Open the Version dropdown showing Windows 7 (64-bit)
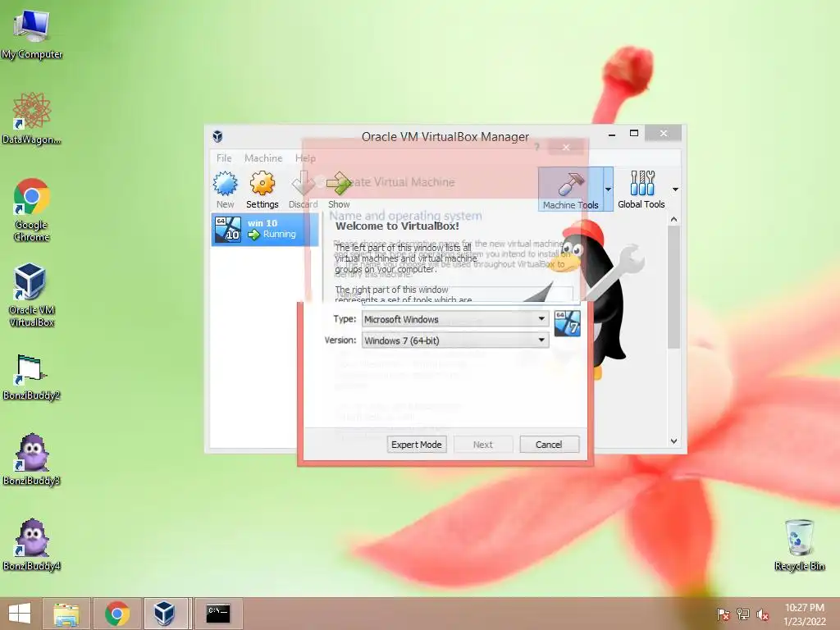Image resolution: width=840 pixels, height=630 pixels. coord(455,340)
